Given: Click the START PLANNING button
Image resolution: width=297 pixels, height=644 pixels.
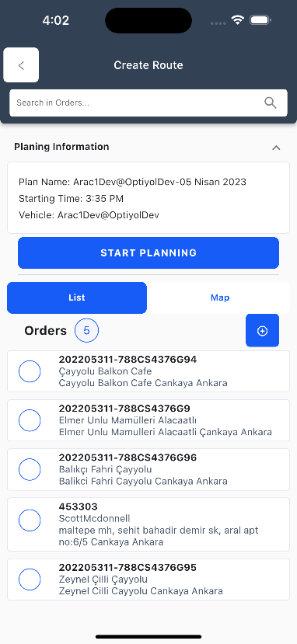Looking at the screenshot, I should click(148, 252).
